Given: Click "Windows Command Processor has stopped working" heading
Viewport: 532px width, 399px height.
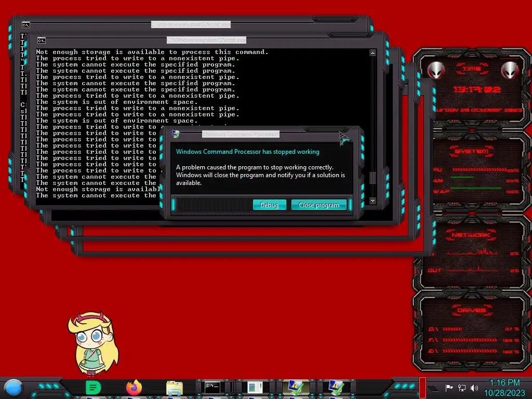Looking at the screenshot, I should [248, 152].
